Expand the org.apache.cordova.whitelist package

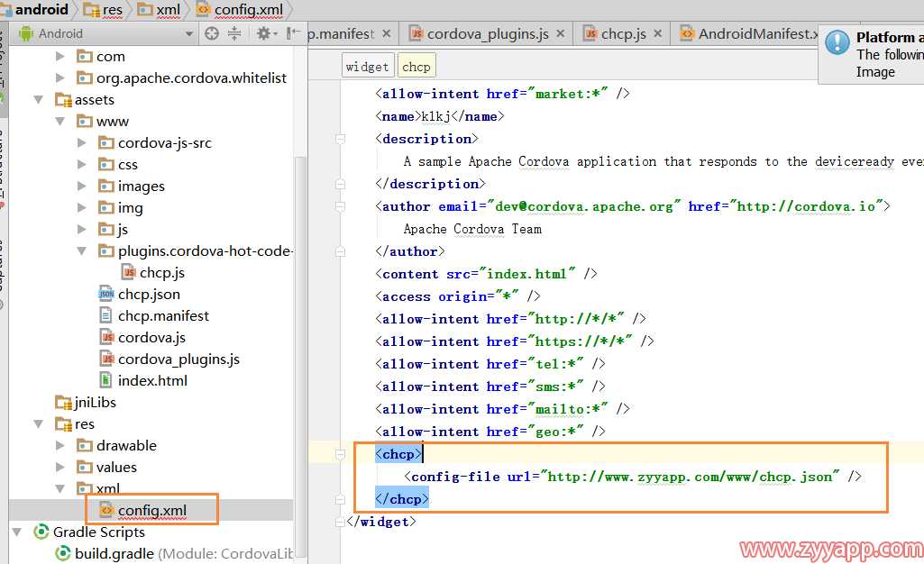[60, 77]
